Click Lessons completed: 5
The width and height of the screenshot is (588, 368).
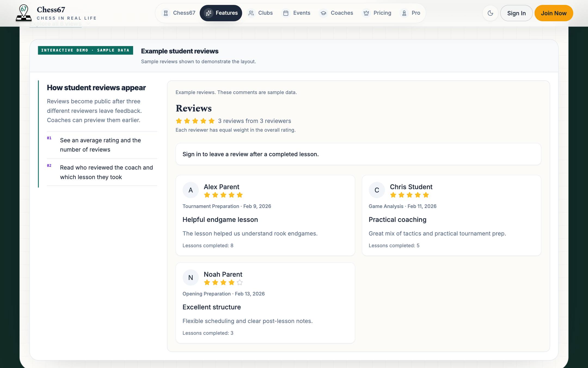pyautogui.click(x=394, y=245)
